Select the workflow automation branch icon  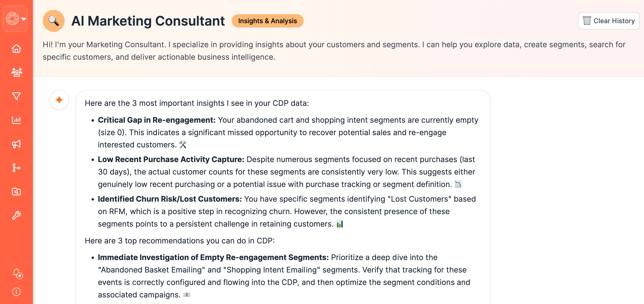[x=16, y=168]
